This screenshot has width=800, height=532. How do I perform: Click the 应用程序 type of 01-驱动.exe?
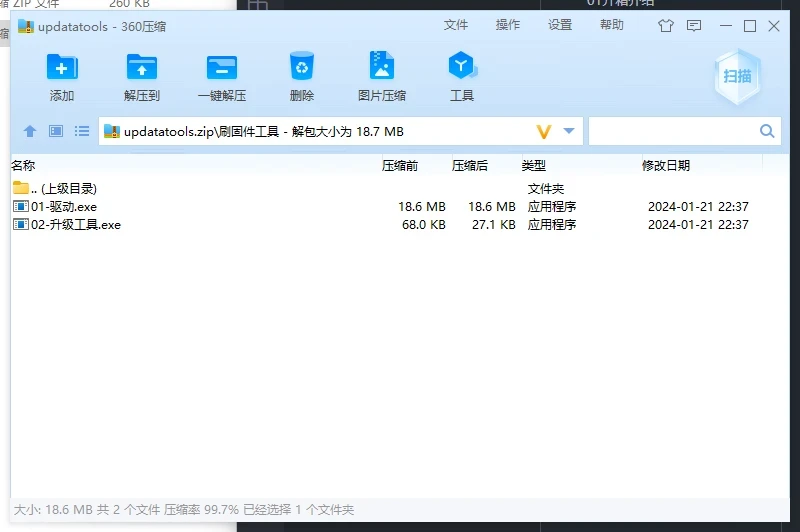(552, 207)
